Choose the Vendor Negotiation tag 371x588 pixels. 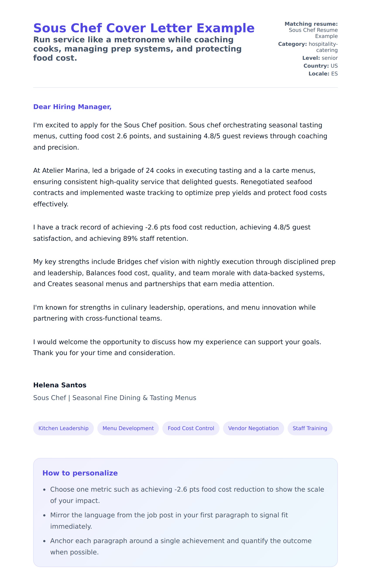click(x=253, y=428)
